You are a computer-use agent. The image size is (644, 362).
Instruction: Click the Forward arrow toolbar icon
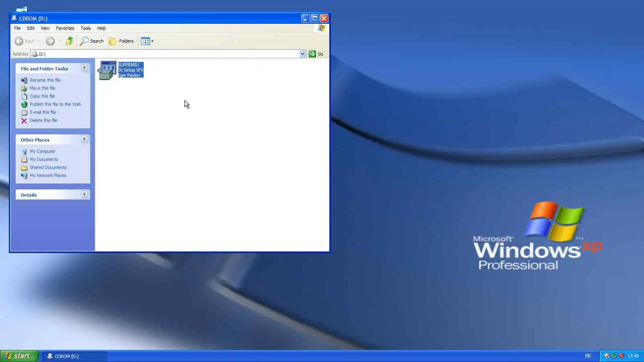pos(50,41)
